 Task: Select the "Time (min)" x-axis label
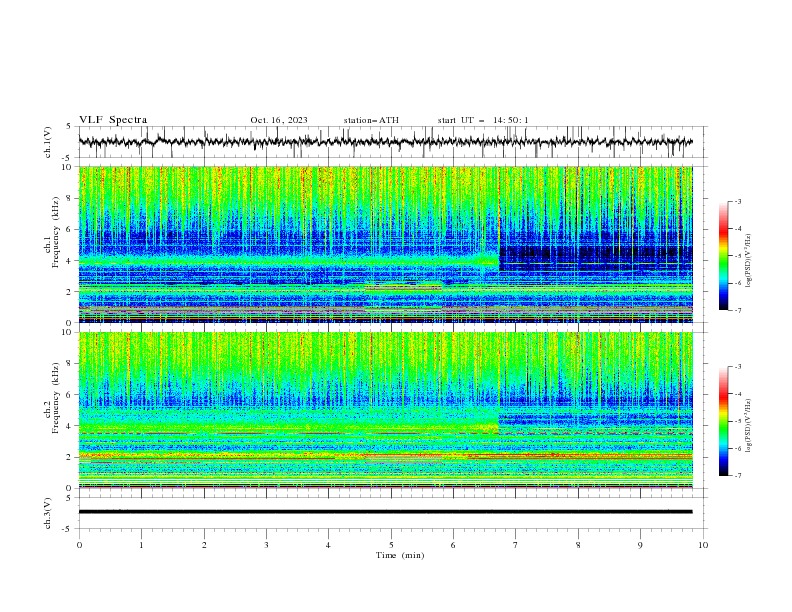(400, 555)
